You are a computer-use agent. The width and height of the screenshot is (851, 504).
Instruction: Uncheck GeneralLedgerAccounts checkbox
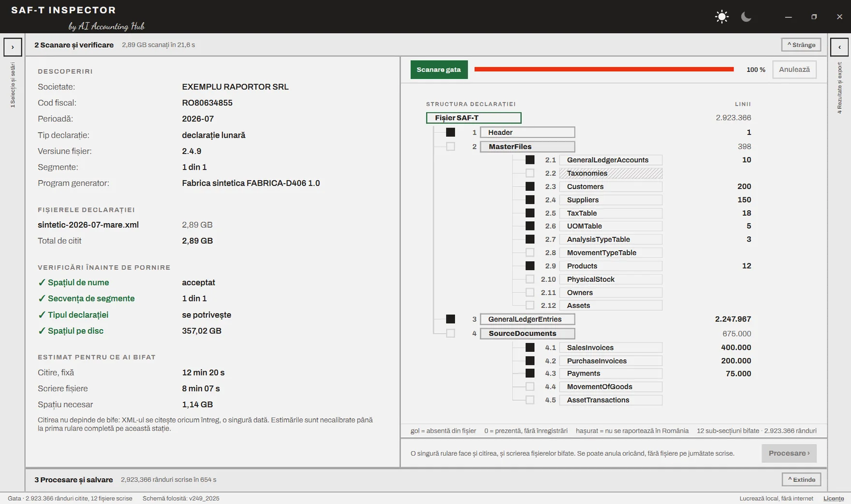tap(530, 160)
